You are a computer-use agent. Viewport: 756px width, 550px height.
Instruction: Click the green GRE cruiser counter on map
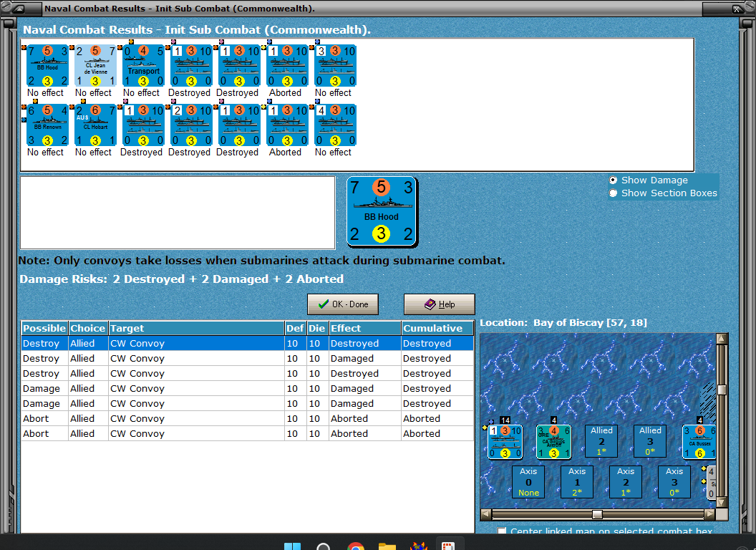click(553, 442)
